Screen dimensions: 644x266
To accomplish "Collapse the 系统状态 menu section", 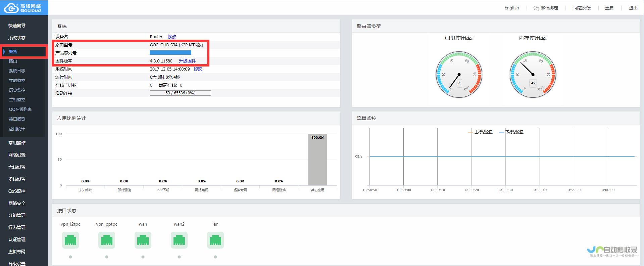I will tap(17, 38).
